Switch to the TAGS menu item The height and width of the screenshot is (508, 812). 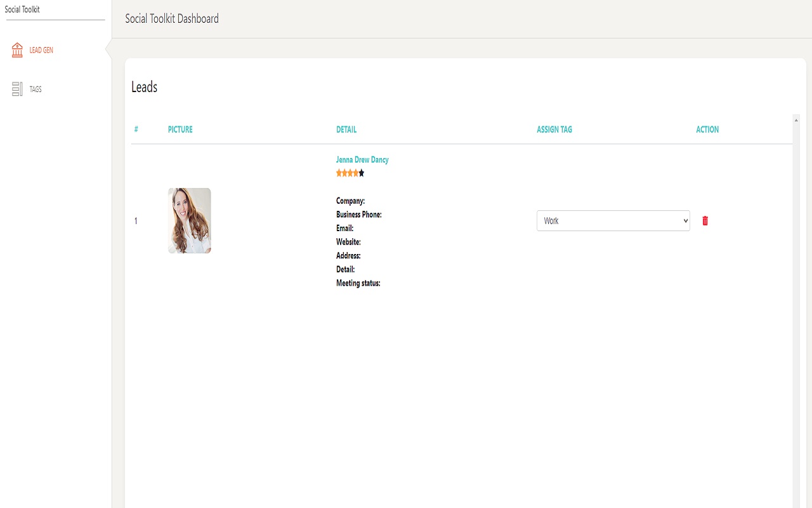36,89
